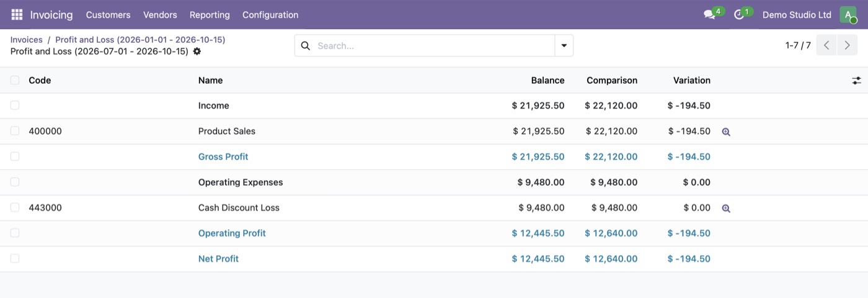Expand the search options dropdown arrow

pyautogui.click(x=564, y=45)
